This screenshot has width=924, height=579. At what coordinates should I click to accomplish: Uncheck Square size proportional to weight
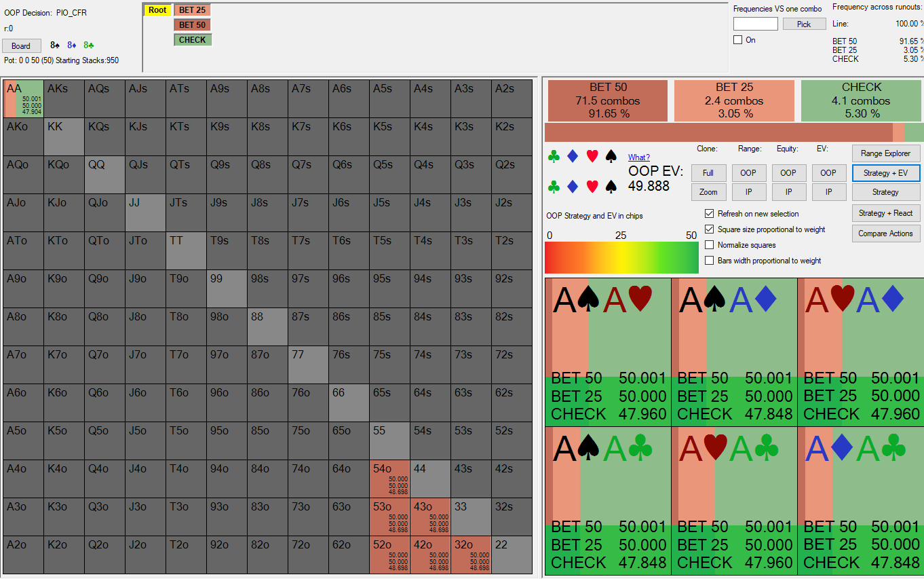coord(710,229)
